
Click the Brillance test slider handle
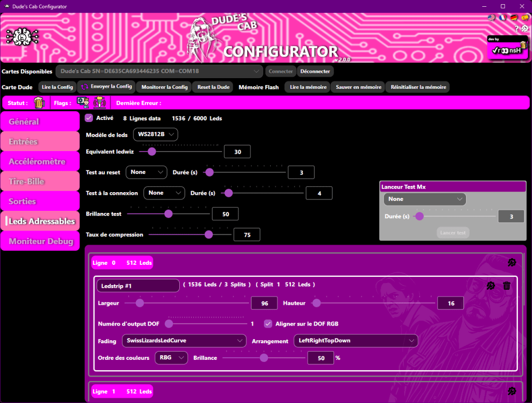pyautogui.click(x=168, y=213)
